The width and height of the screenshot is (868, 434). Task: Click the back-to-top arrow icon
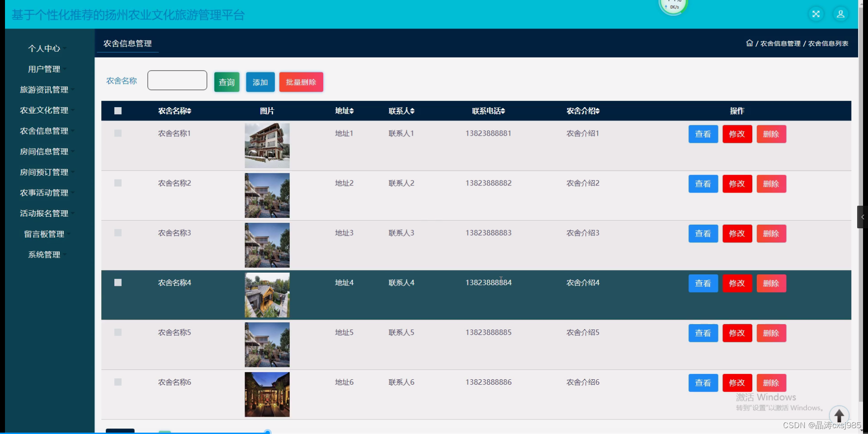839,415
